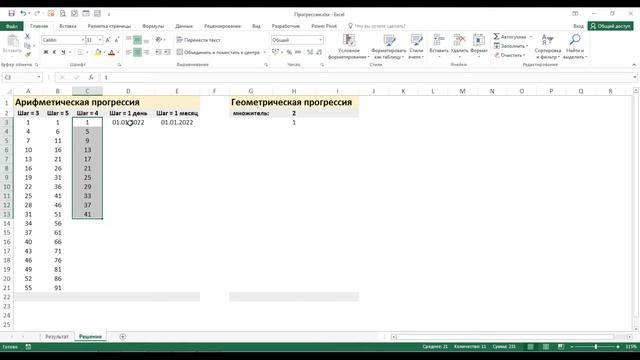Click the ribbon display options icon in title bar
This screenshot has height=360, width=640.
575,13
